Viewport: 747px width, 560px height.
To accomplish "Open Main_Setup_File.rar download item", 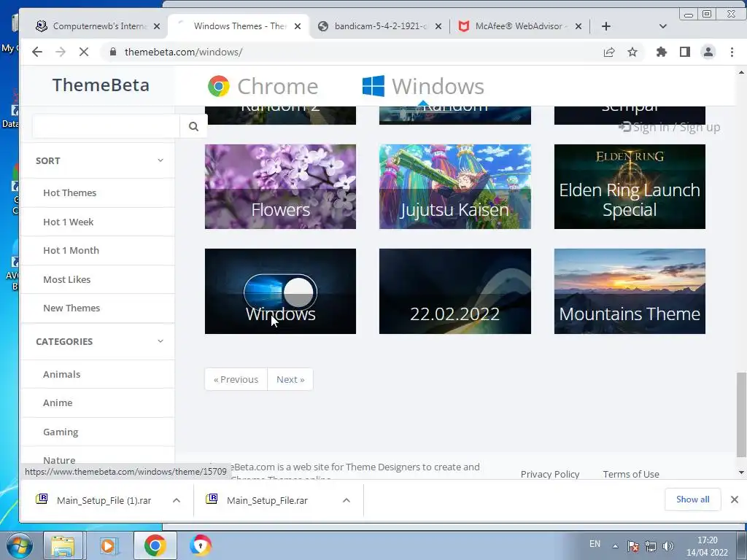I will pos(267,500).
